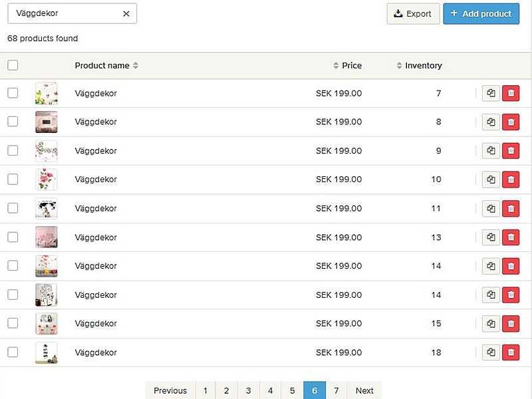The width and height of the screenshot is (532, 399).
Task: Click Add product button
Action: point(481,14)
